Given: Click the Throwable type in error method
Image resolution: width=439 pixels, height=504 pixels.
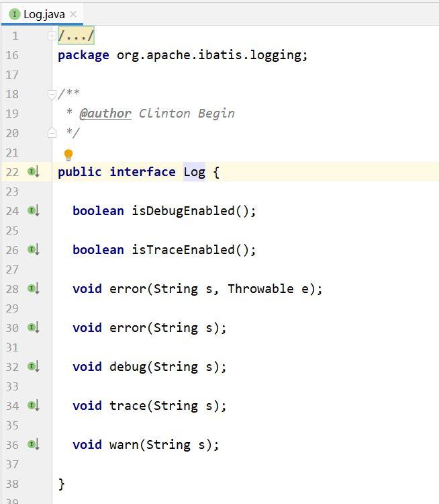Looking at the screenshot, I should coord(260,289).
